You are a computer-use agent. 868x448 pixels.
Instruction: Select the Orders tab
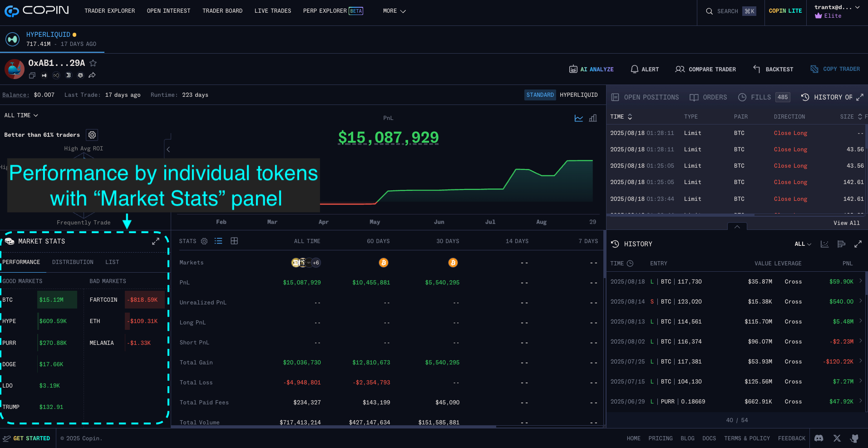tap(708, 97)
